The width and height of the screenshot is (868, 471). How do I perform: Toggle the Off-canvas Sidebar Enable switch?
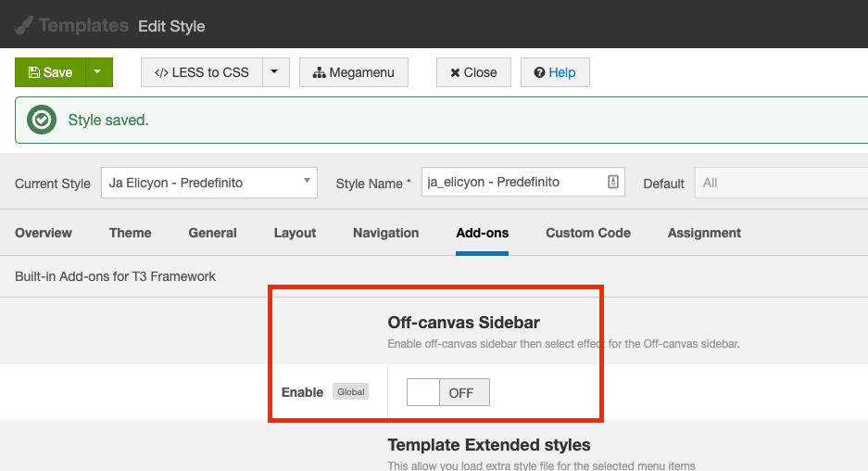[448, 392]
